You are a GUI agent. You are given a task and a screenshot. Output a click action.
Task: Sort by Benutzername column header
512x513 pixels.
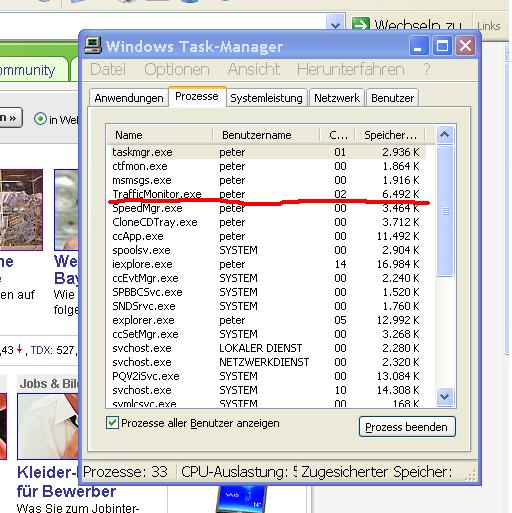tap(266, 135)
